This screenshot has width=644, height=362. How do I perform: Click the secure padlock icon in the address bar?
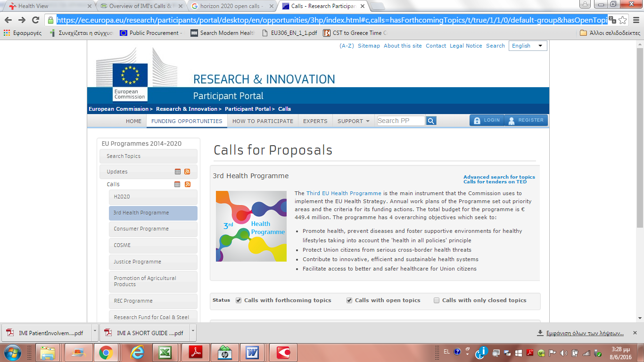click(51, 20)
